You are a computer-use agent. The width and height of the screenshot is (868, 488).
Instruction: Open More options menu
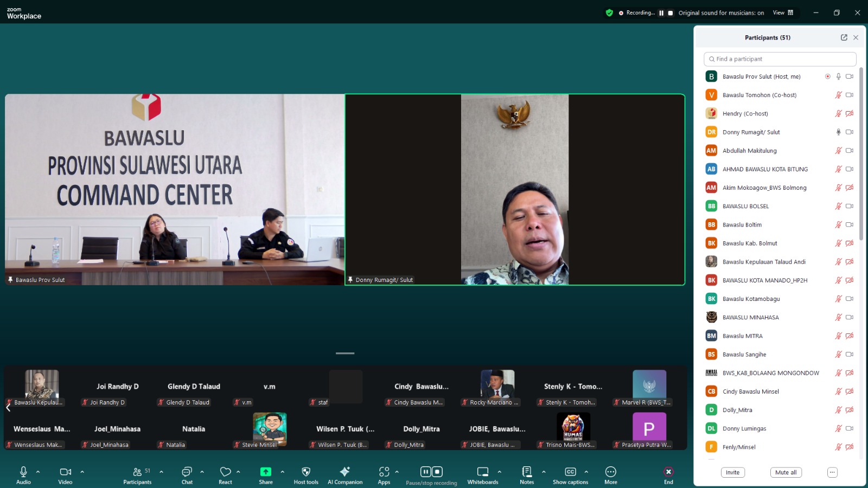[x=611, y=475]
